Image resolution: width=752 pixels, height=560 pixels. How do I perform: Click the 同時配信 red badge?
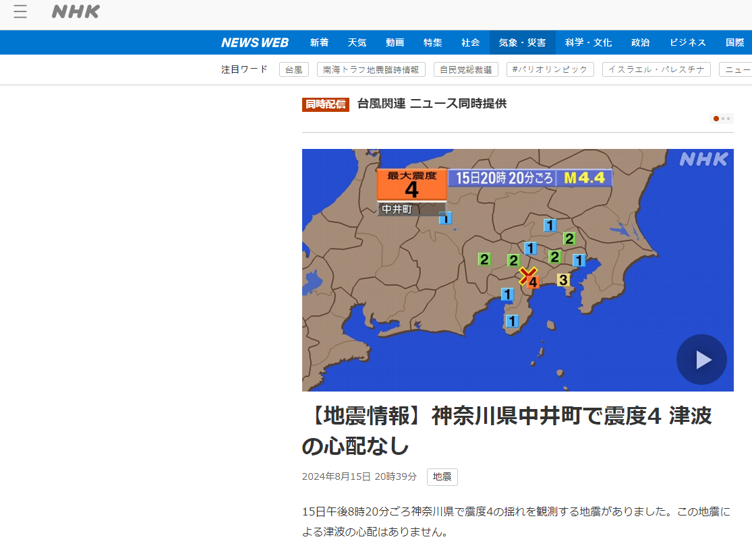coord(326,104)
